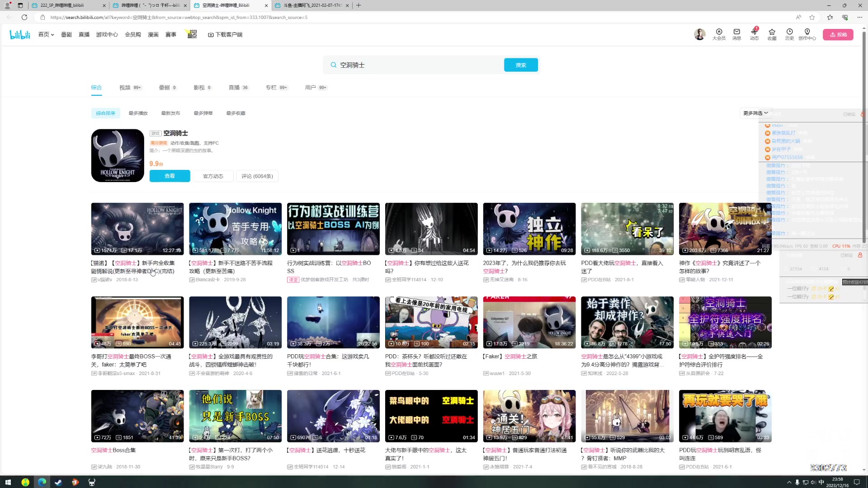
Task: Click 游戏中心 in top navigation
Action: point(107,34)
